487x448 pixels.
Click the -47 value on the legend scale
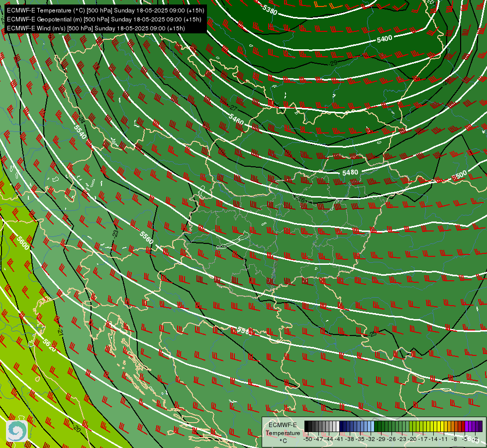318,439
